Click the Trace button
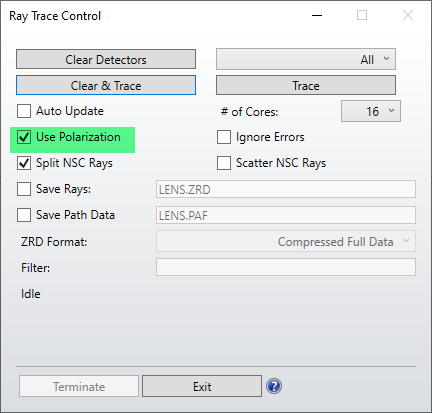432x413 pixels. click(x=306, y=85)
